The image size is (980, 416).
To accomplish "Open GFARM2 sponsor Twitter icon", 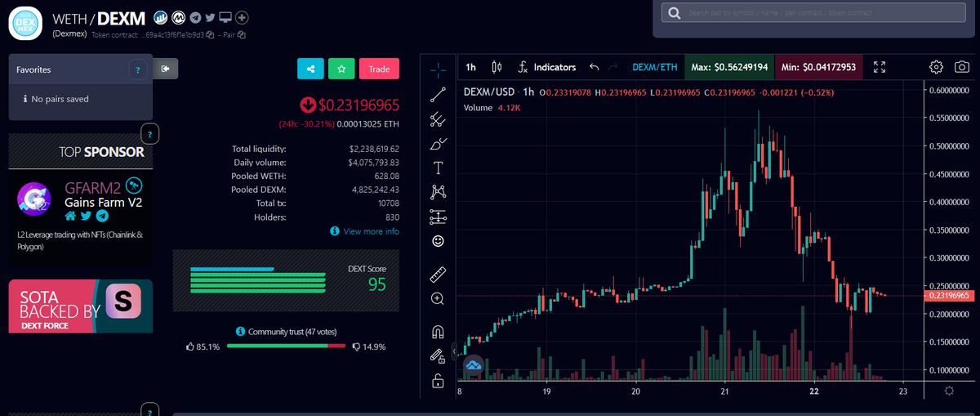I will point(86,216).
